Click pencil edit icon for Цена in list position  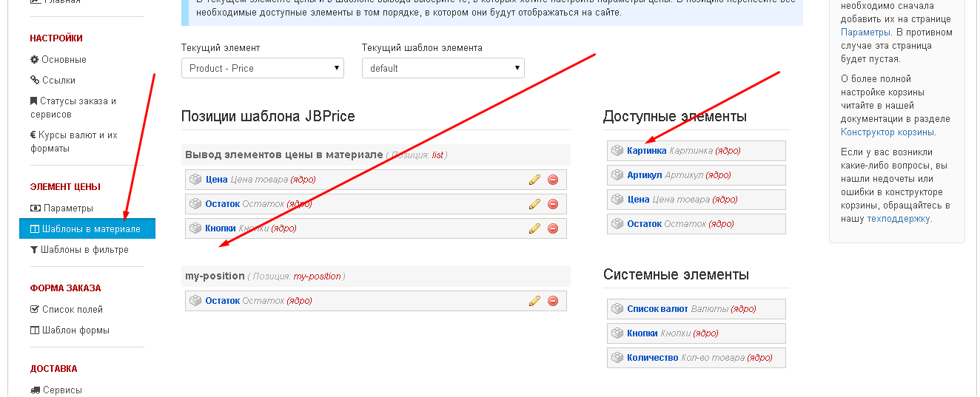click(534, 180)
